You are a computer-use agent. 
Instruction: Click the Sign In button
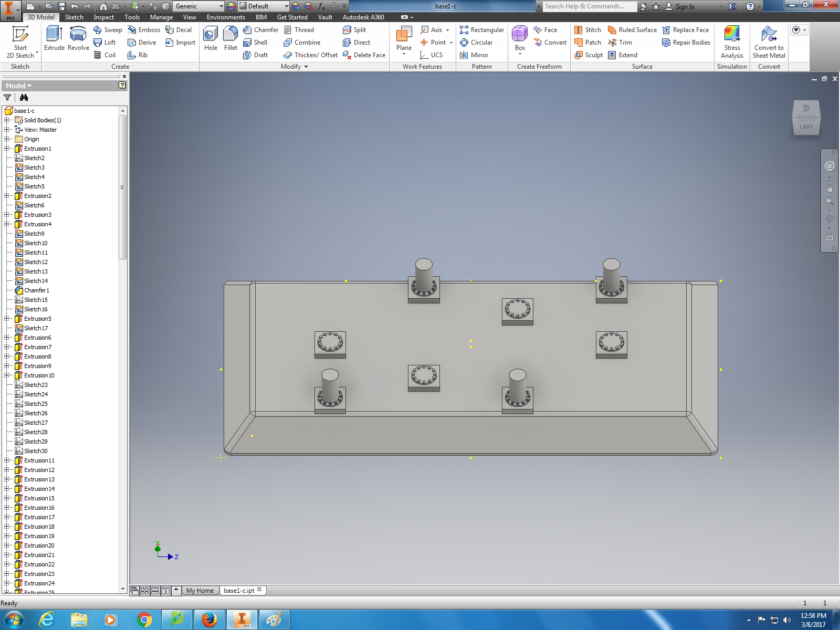pos(680,6)
